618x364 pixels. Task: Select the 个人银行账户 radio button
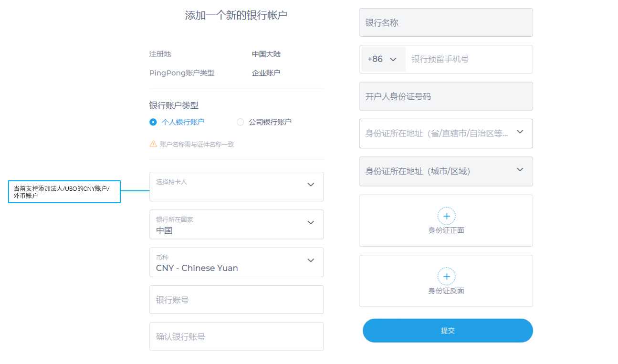pyautogui.click(x=153, y=122)
